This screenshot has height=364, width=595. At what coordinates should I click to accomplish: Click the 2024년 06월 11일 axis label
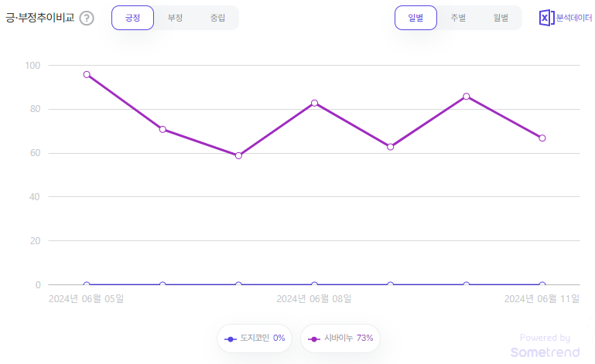(x=542, y=299)
